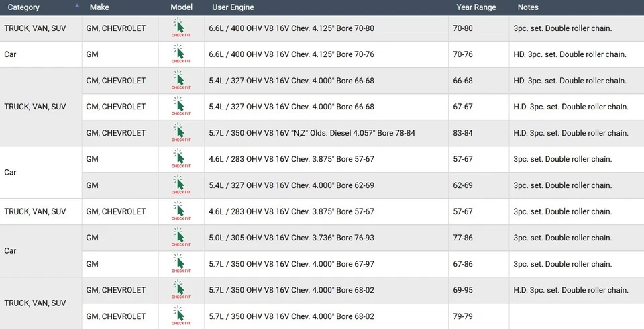Click Check Fit icon for 5.4L 62-69 car row

click(x=178, y=185)
